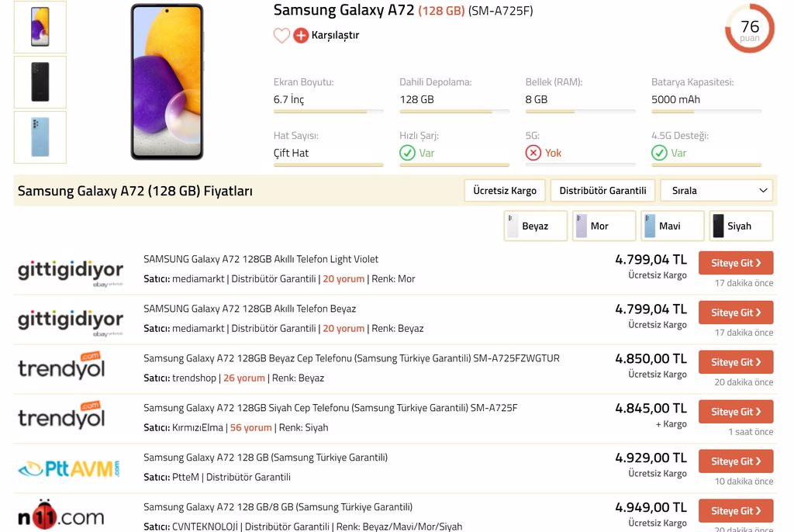This screenshot has width=794, height=532.
Task: Click the trendyol logo in trendshop row
Action: tap(61, 366)
